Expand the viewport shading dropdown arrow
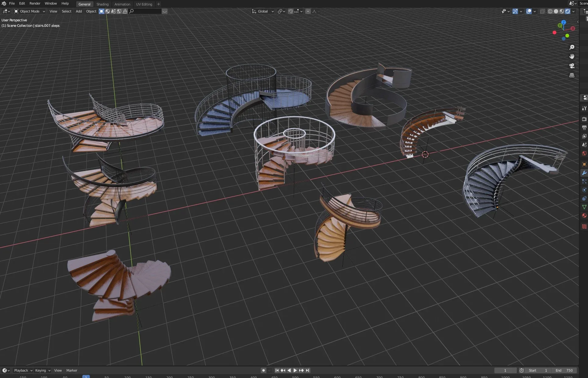 (x=574, y=11)
